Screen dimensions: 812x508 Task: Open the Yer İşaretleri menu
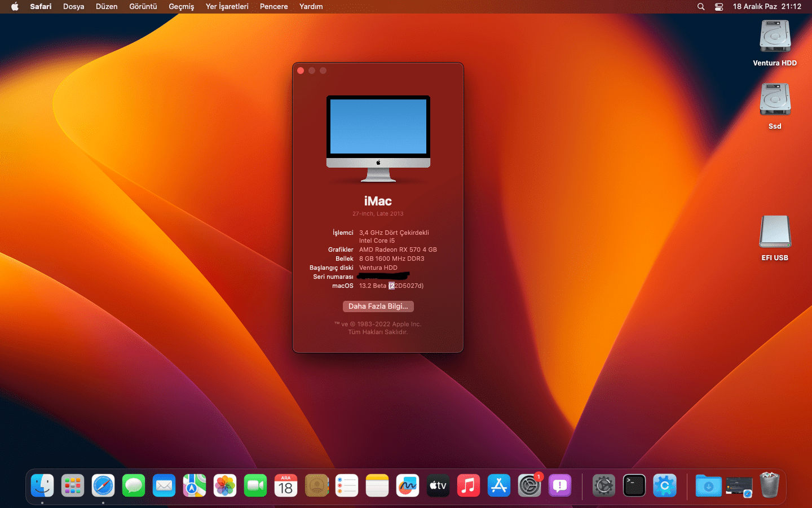(x=227, y=7)
